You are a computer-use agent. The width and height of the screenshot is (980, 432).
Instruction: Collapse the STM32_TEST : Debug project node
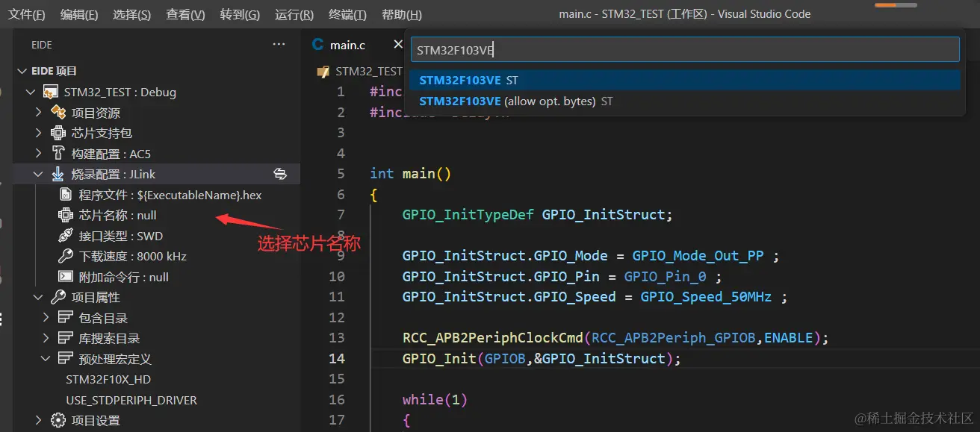pyautogui.click(x=31, y=93)
